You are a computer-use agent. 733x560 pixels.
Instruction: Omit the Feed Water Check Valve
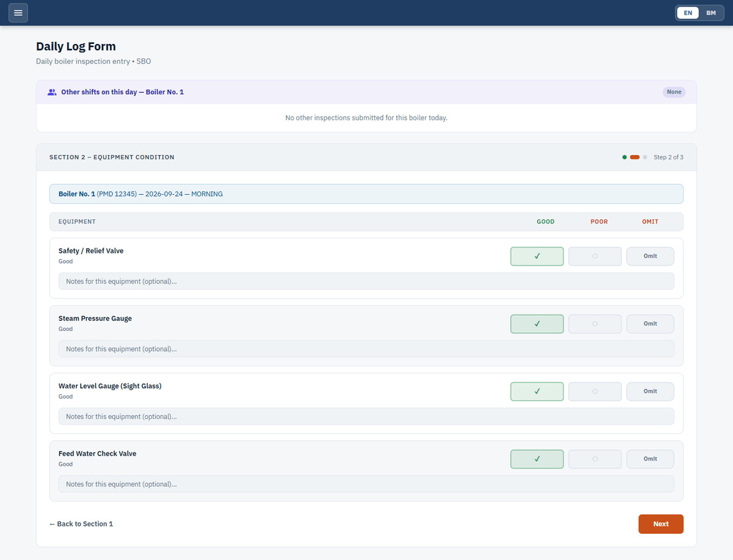pos(650,459)
